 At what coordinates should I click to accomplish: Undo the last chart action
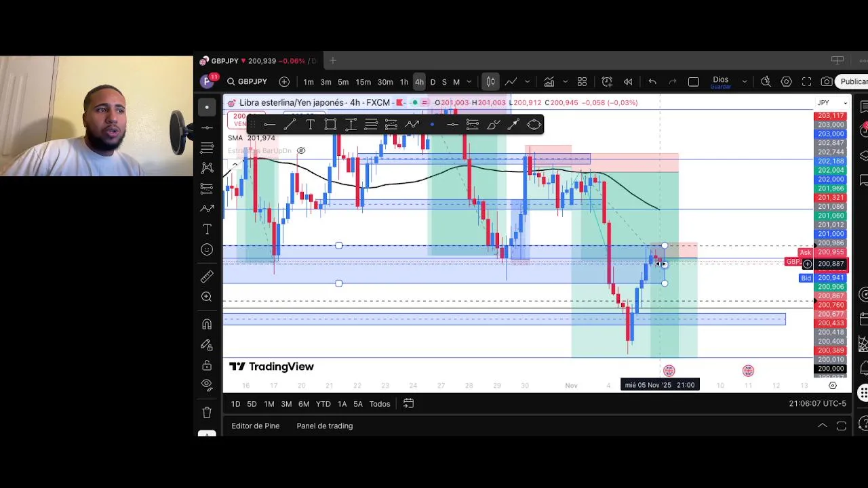[x=652, y=82]
